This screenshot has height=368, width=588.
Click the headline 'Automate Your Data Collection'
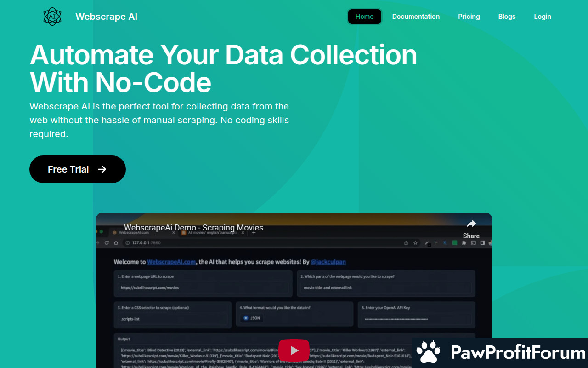[x=224, y=54]
